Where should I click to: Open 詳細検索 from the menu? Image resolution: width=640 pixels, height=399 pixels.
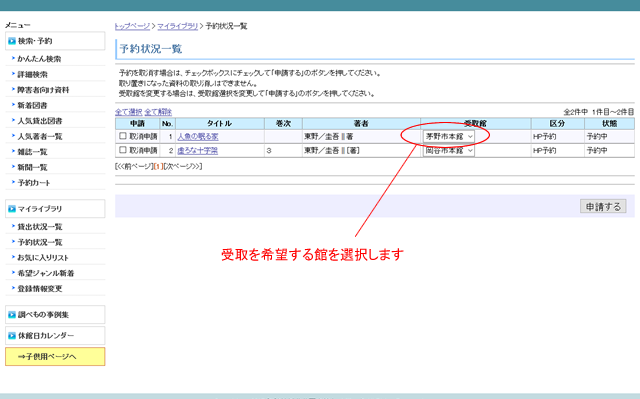(x=32, y=74)
